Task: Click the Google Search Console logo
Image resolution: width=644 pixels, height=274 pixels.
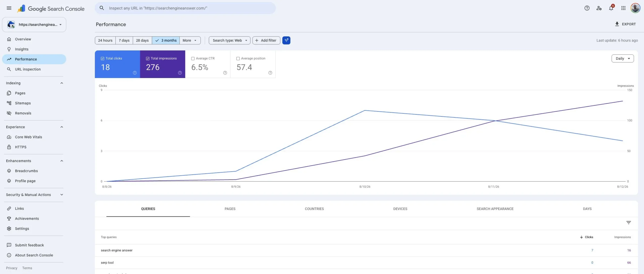Action: click(x=51, y=9)
